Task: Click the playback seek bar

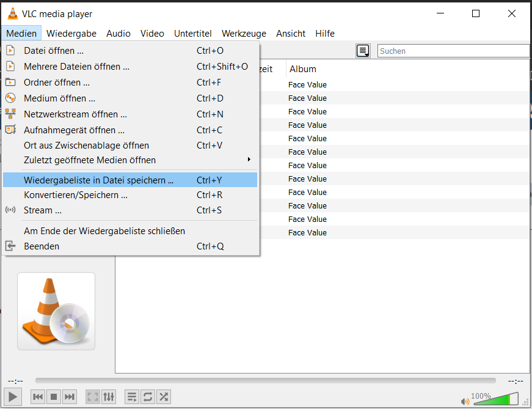Action: tap(265, 381)
